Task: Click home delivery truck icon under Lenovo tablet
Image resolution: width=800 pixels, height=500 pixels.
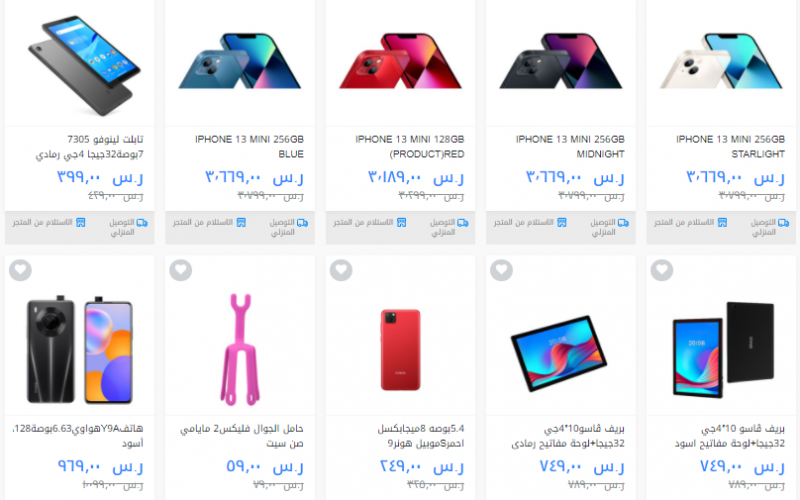Action: click(142, 223)
